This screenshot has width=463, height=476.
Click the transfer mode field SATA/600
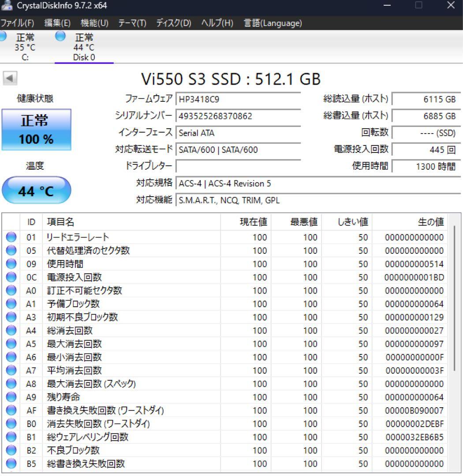pos(238,150)
